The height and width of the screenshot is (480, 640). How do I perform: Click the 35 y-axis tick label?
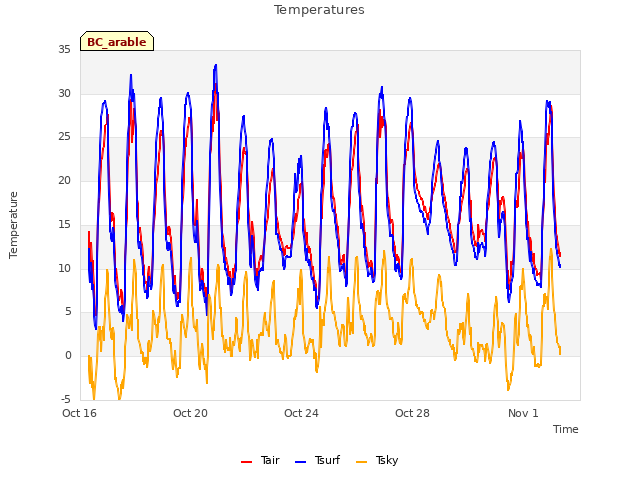tap(64, 49)
